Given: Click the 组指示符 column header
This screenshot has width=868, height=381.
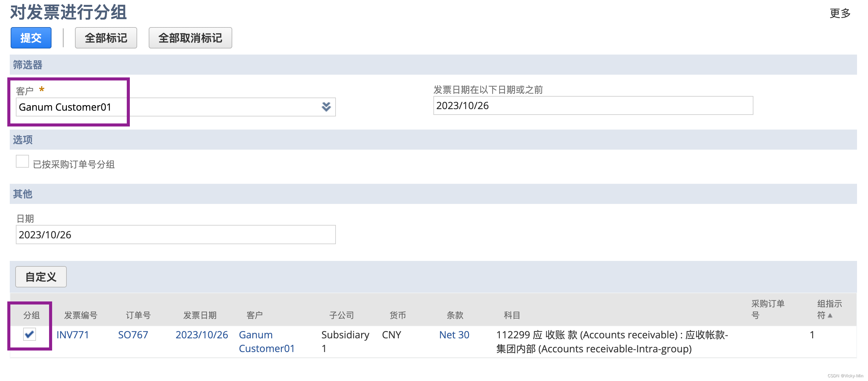Looking at the screenshot, I should point(829,304).
